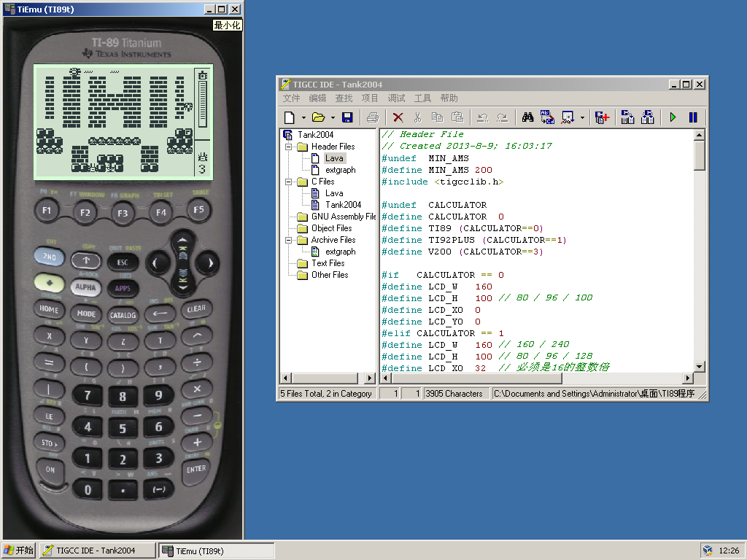The image size is (747, 560).
Task: Open the 调试 menu
Action: [x=396, y=98]
